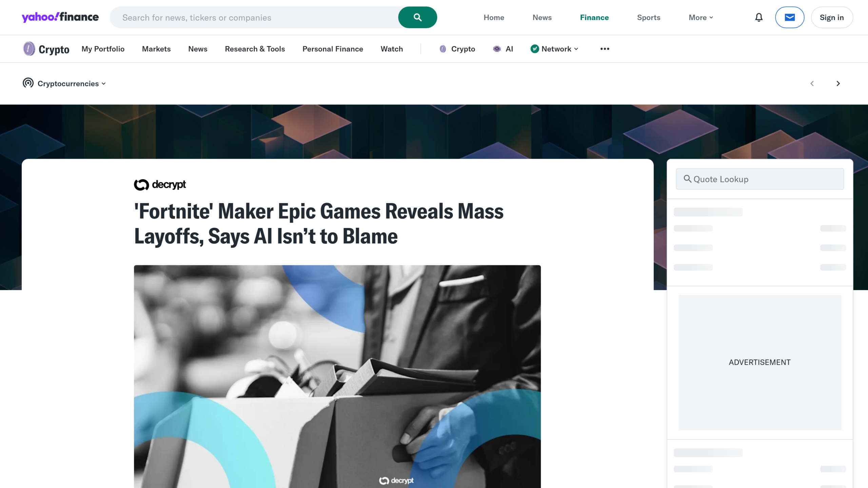Click the Fortnite Epic Games article headline
The image size is (868, 488).
tap(319, 224)
